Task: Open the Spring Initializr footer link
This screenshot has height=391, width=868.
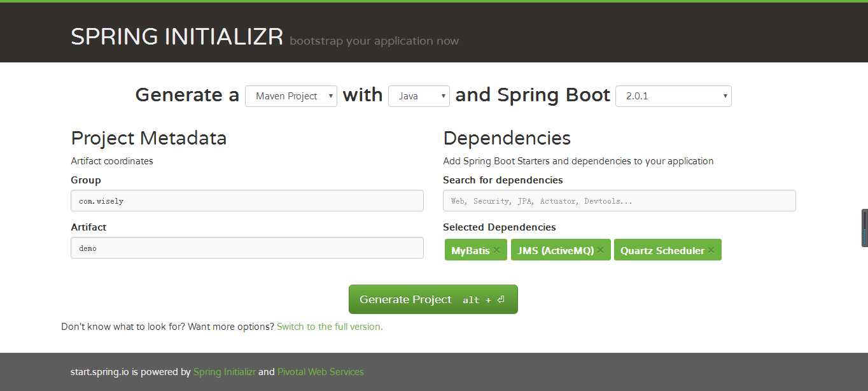Action: click(x=225, y=372)
